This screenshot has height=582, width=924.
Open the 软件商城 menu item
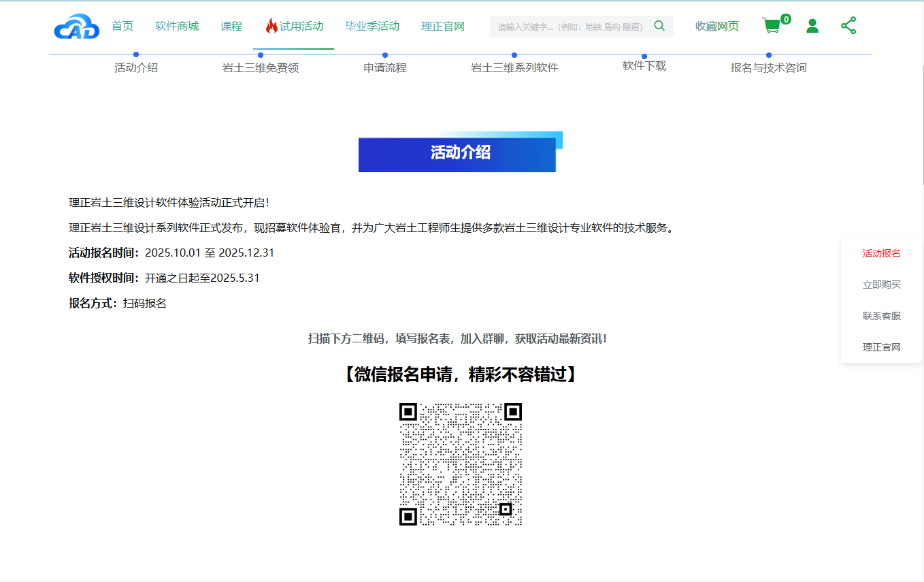(x=177, y=27)
